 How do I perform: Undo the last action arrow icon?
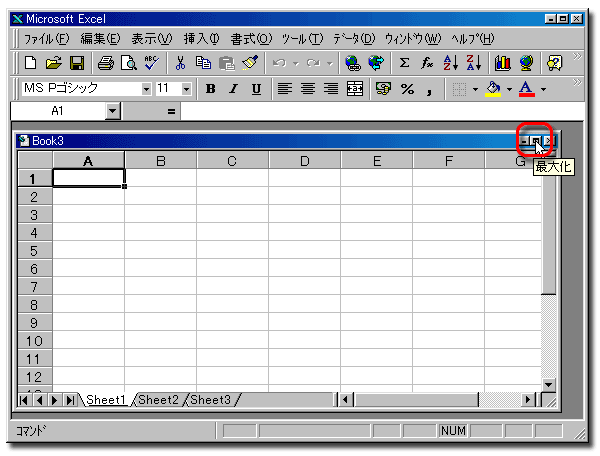click(279, 63)
